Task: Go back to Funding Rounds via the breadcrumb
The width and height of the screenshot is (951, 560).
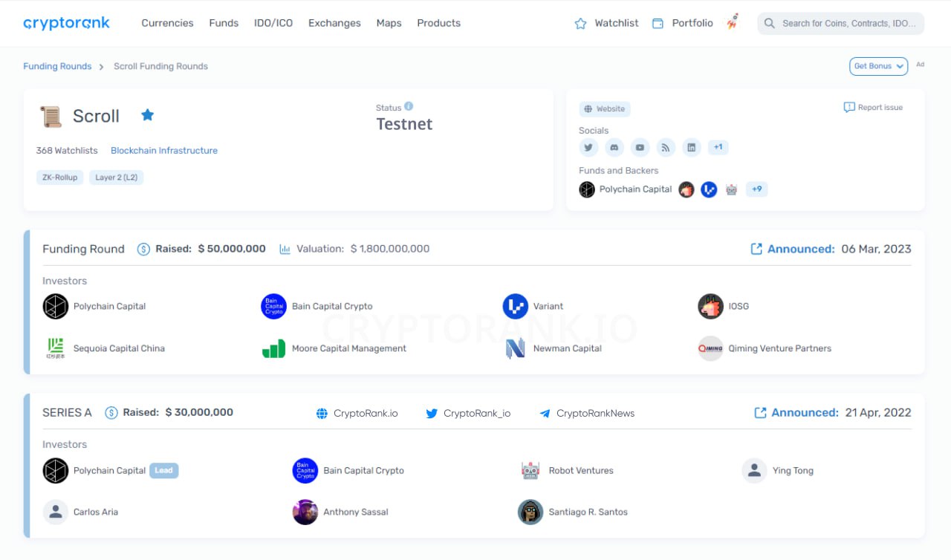Action: pos(57,66)
